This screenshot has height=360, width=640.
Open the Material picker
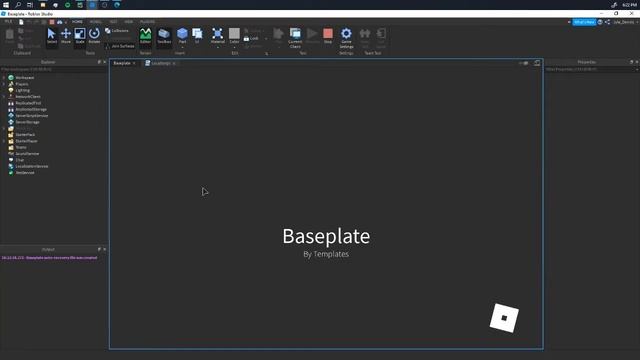click(x=218, y=35)
